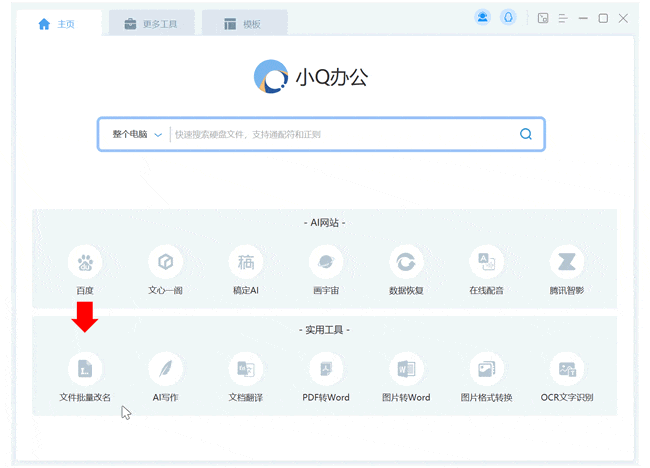The image size is (650, 468).
Task: Open the 文件批量改名 batch rename tool
Action: point(85,369)
